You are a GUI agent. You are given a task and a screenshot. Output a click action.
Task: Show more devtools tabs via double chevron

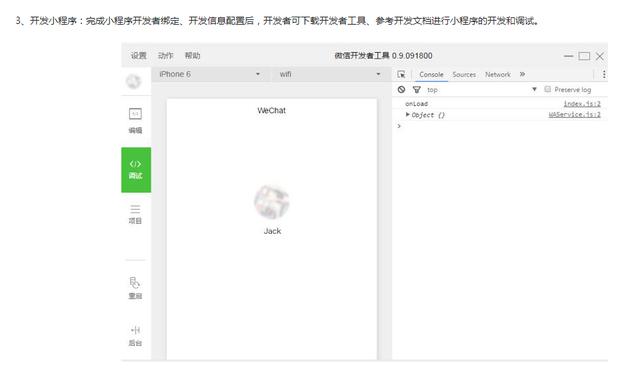pyautogui.click(x=522, y=74)
